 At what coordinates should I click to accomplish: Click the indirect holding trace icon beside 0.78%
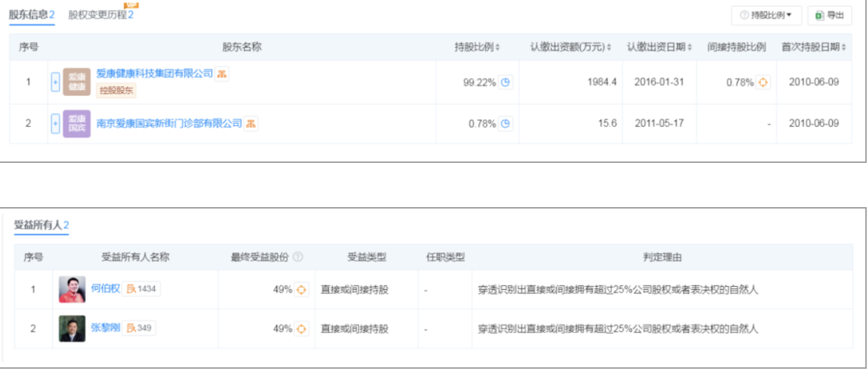(763, 83)
